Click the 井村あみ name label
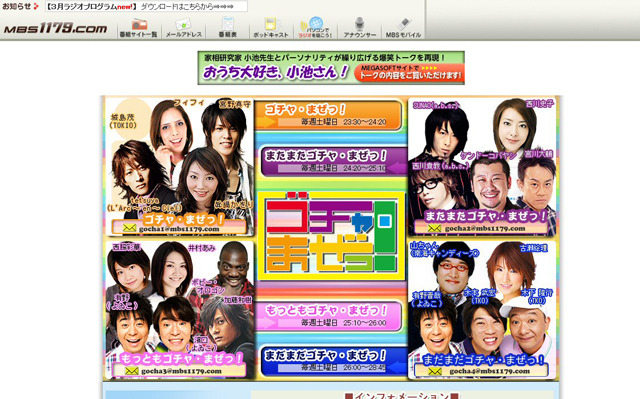The width and height of the screenshot is (640, 399). click(x=201, y=248)
